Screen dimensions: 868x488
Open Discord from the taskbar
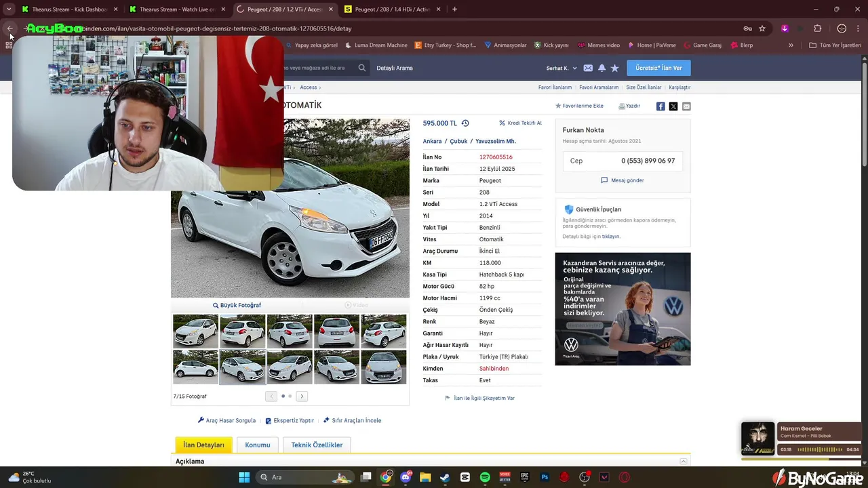406,477
